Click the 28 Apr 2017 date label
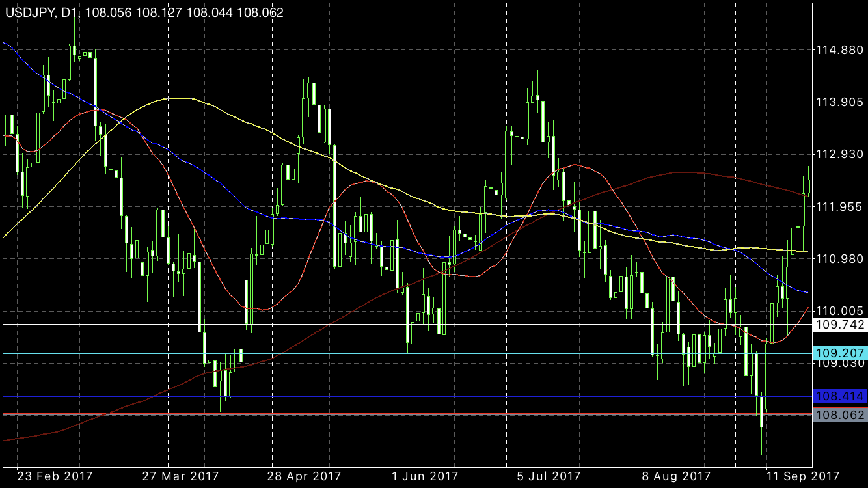Screen dimensions: 868x488 click(x=304, y=476)
